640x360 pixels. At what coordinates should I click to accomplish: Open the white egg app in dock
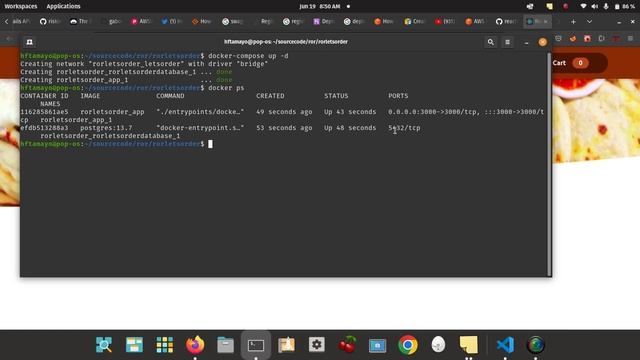438,345
